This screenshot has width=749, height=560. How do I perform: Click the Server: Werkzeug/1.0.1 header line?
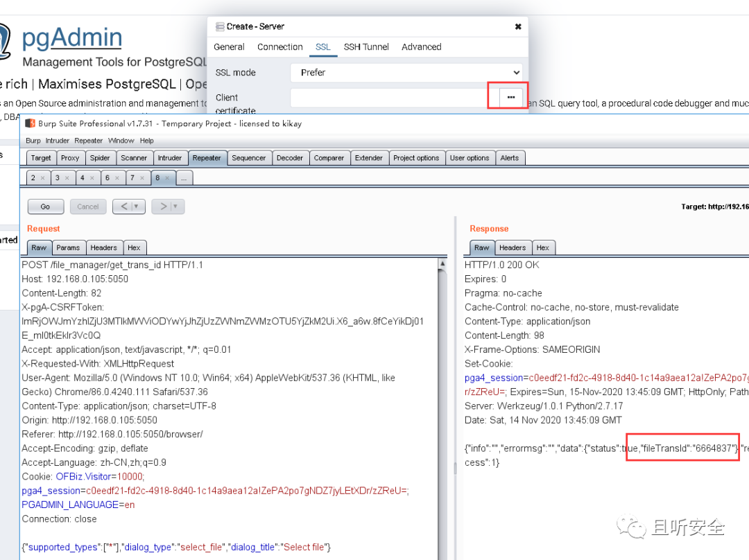click(544, 406)
